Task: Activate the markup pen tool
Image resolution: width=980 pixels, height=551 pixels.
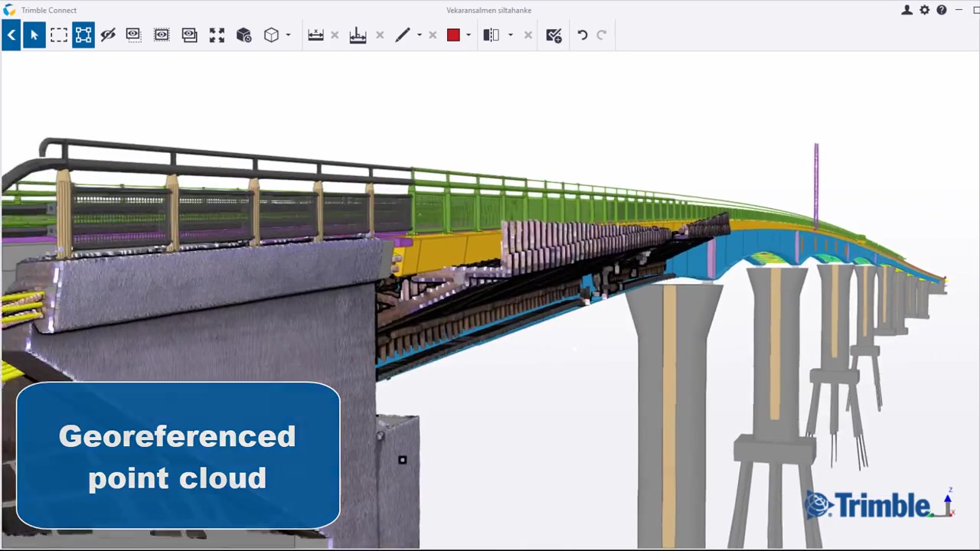Action: point(403,34)
